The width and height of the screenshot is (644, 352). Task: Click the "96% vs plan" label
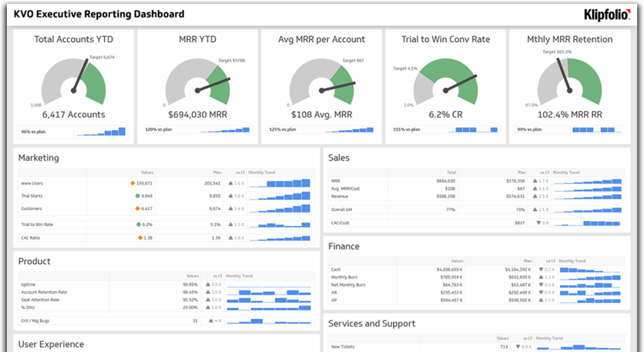tap(33, 132)
